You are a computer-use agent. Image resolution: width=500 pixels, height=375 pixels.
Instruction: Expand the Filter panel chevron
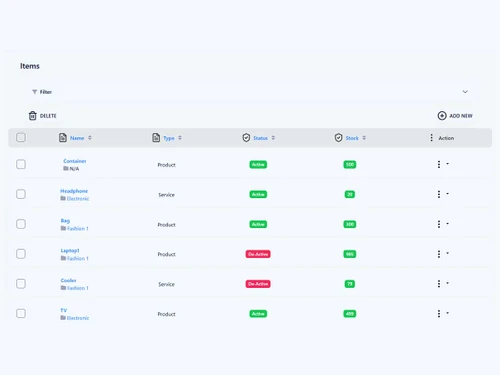coord(465,92)
